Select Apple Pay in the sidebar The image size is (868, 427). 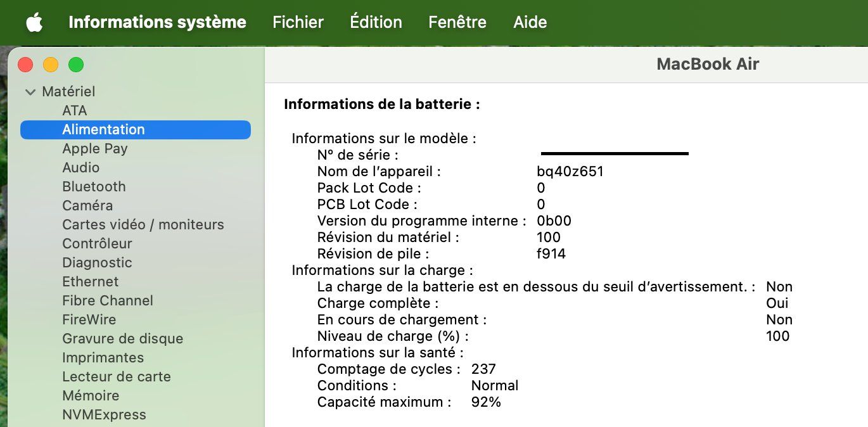pos(95,149)
